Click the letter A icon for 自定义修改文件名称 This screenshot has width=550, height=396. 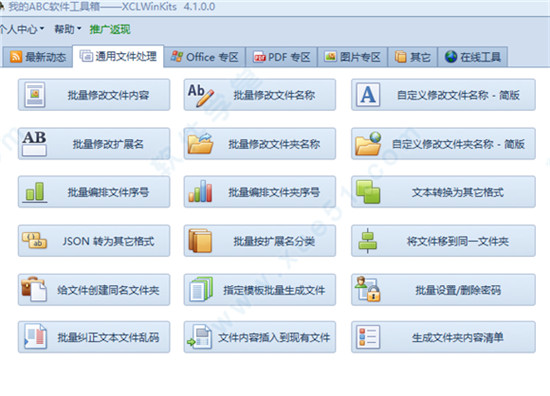point(368,95)
